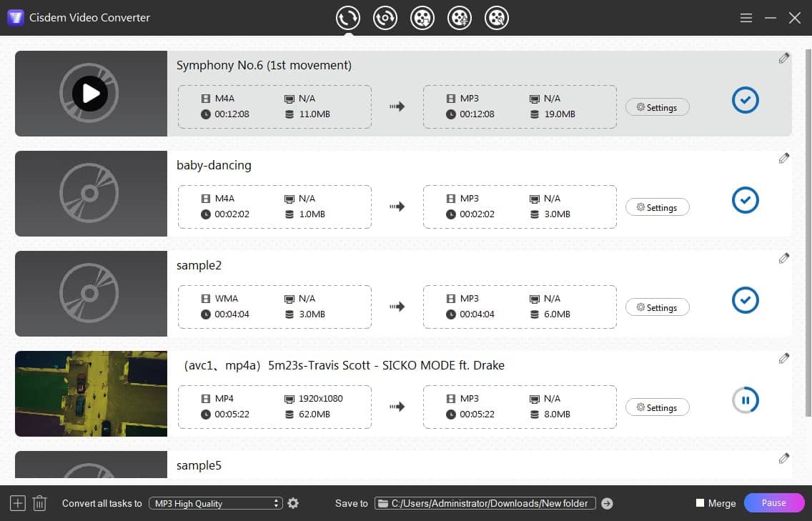
Task: Add files with the plus icon
Action: point(18,503)
